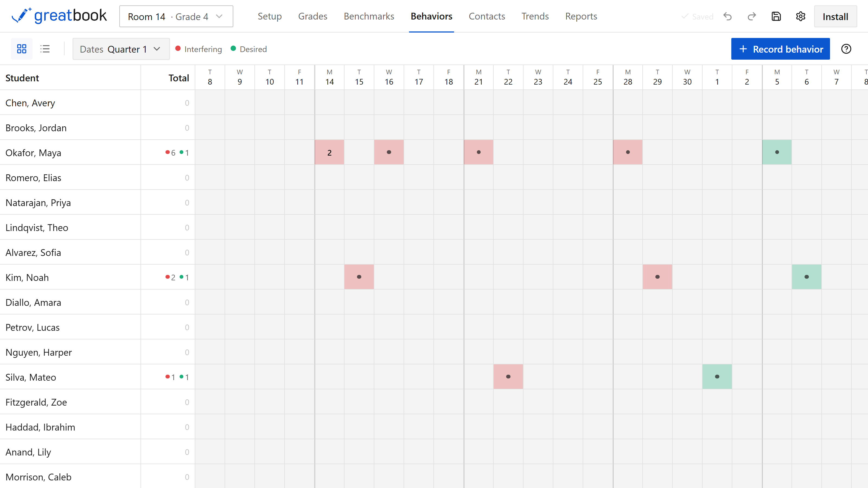
Task: Click the Record behavior button
Action: coord(780,49)
